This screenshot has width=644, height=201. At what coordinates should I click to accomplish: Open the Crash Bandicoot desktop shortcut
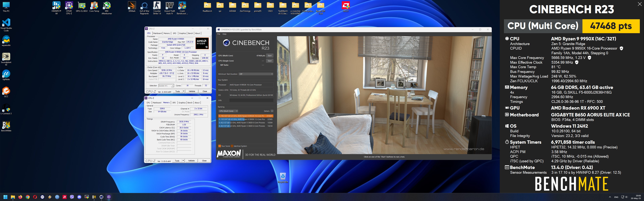click(182, 8)
